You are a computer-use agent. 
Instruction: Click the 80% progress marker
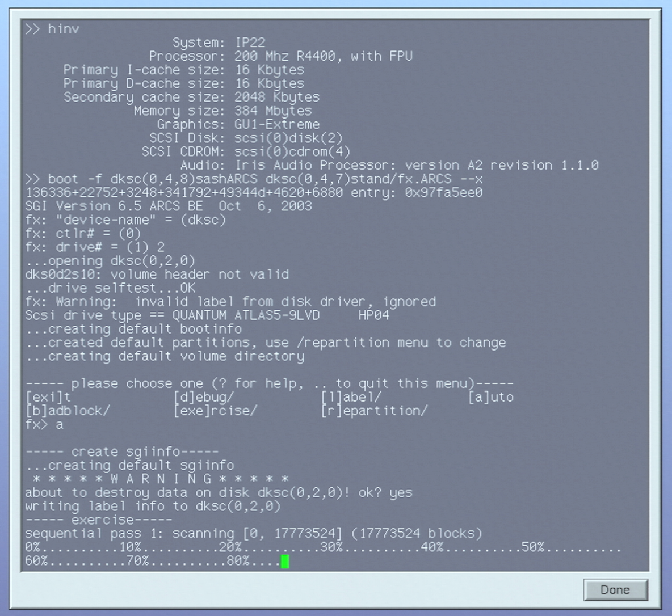pyautogui.click(x=238, y=561)
